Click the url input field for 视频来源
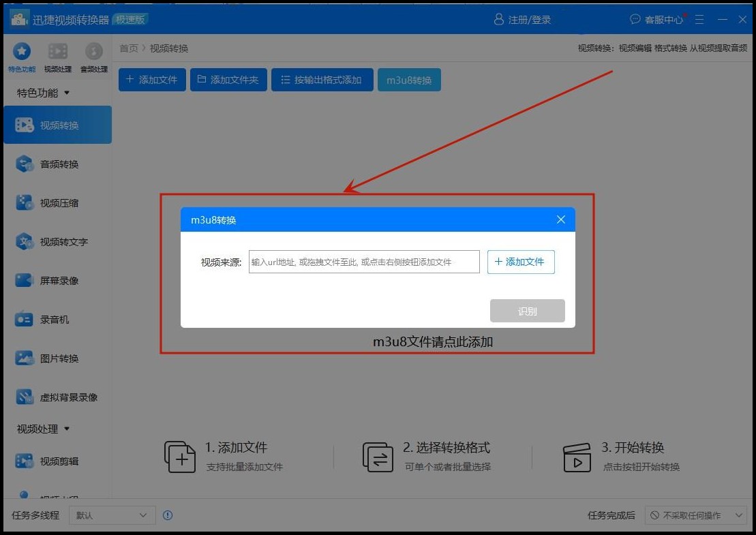The height and width of the screenshot is (535, 756). pos(363,262)
